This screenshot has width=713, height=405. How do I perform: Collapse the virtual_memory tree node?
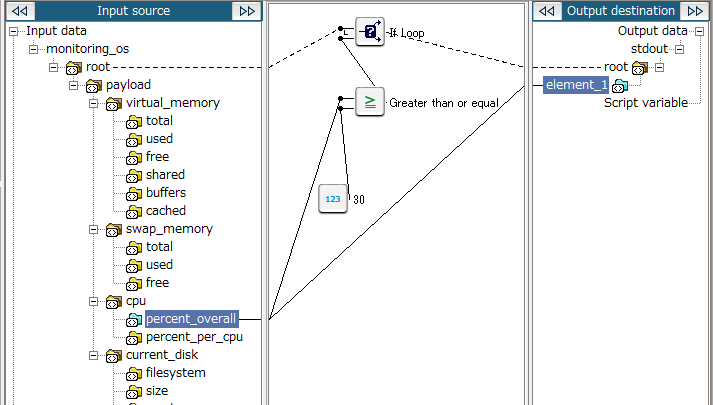click(x=94, y=103)
